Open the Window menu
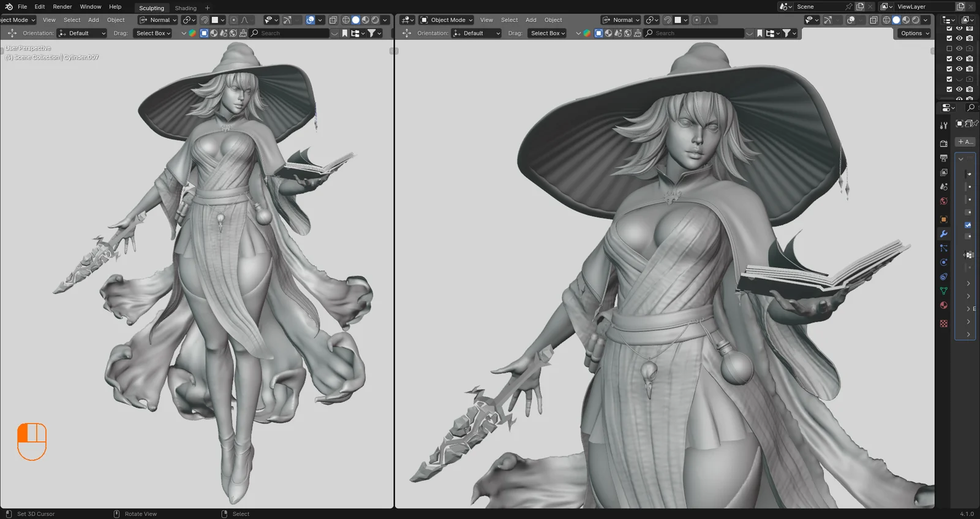Image resolution: width=980 pixels, height=519 pixels. pos(91,7)
